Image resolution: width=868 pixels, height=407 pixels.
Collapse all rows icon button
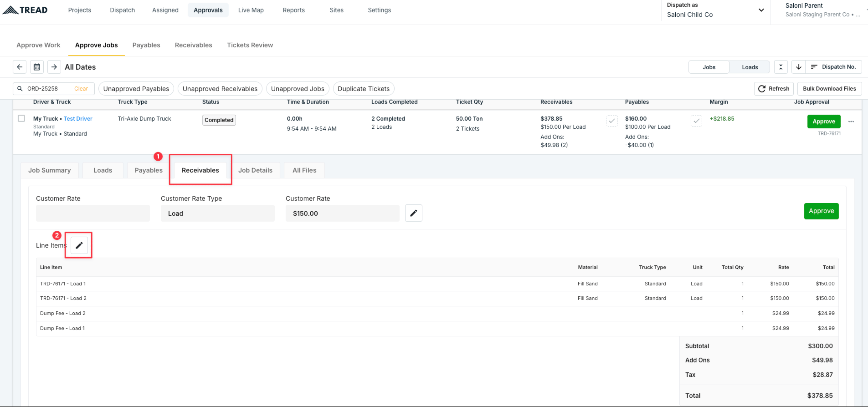pyautogui.click(x=780, y=67)
